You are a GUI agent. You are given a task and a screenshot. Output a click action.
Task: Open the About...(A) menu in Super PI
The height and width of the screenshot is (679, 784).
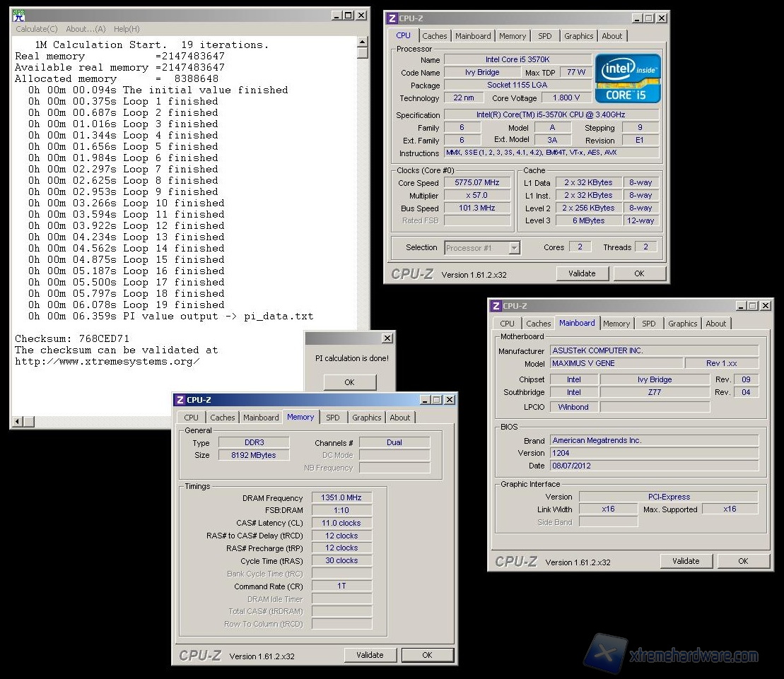(x=86, y=29)
